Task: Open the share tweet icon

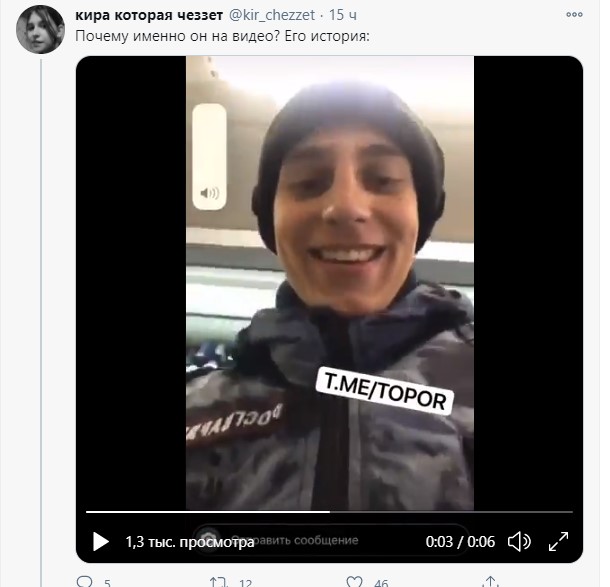Action: click(487, 581)
